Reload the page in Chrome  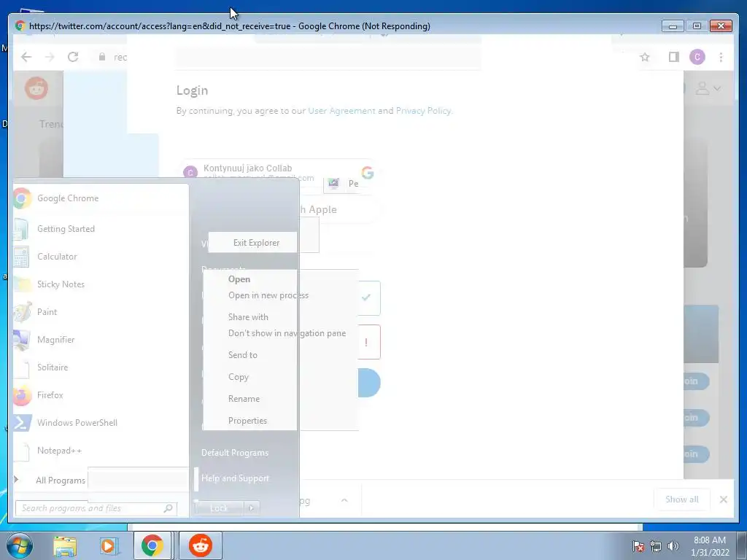pos(73,57)
